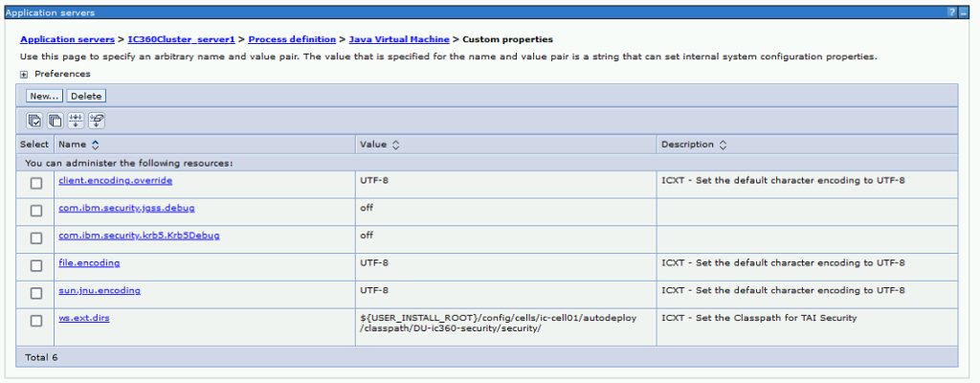
Task: Check the box for client.encoding.override
Action: coord(35,183)
